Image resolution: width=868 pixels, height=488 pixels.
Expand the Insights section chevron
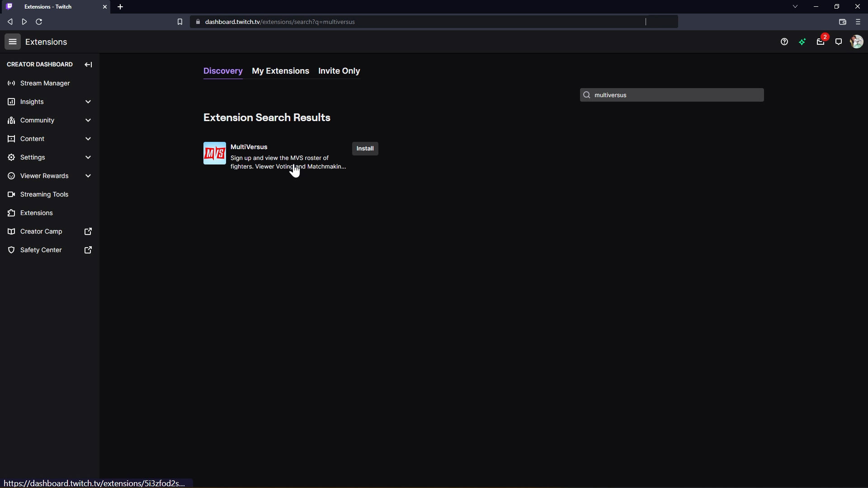(88, 102)
